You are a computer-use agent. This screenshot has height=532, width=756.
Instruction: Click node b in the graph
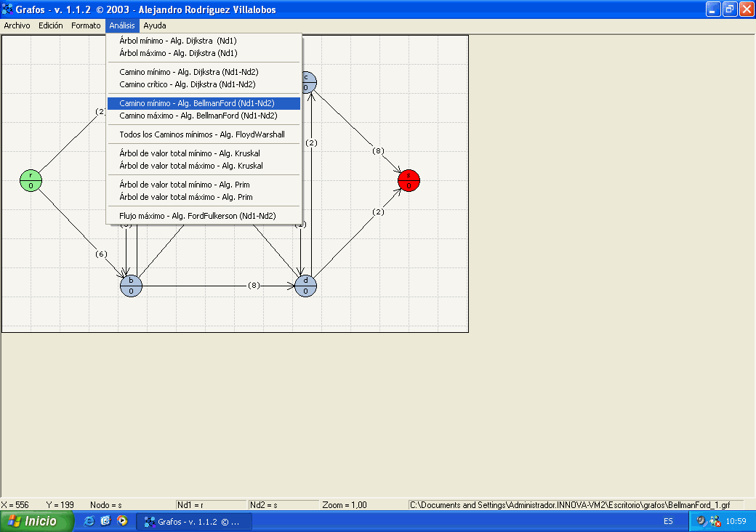click(131, 286)
